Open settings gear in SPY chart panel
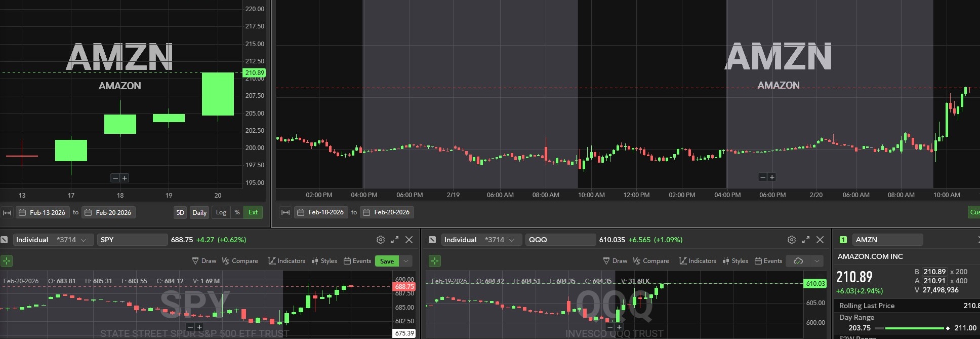This screenshot has width=980, height=339. 381,240
